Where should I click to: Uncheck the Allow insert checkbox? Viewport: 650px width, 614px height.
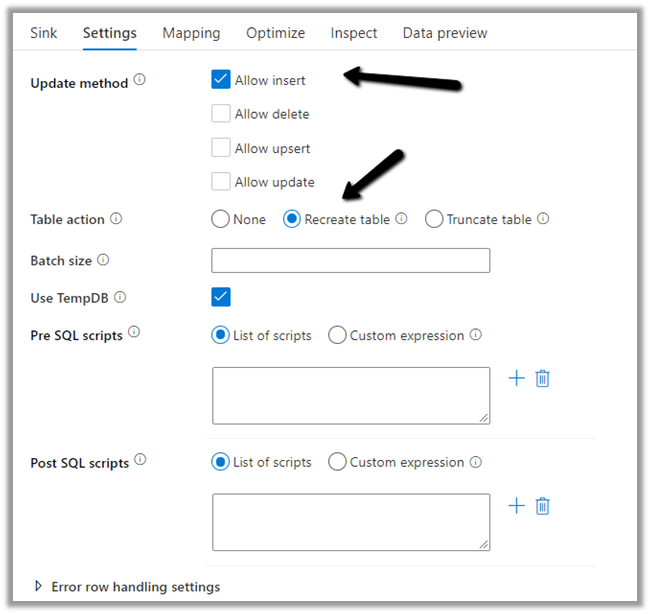pos(221,80)
